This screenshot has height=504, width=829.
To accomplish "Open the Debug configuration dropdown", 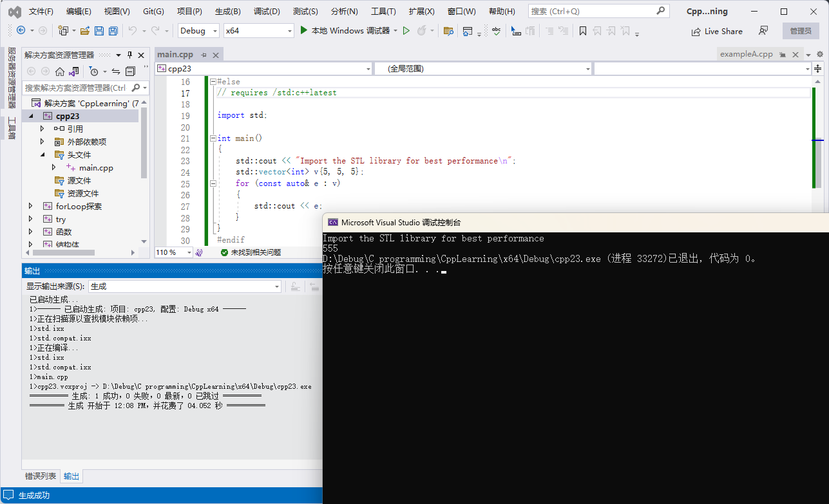I will tap(216, 30).
